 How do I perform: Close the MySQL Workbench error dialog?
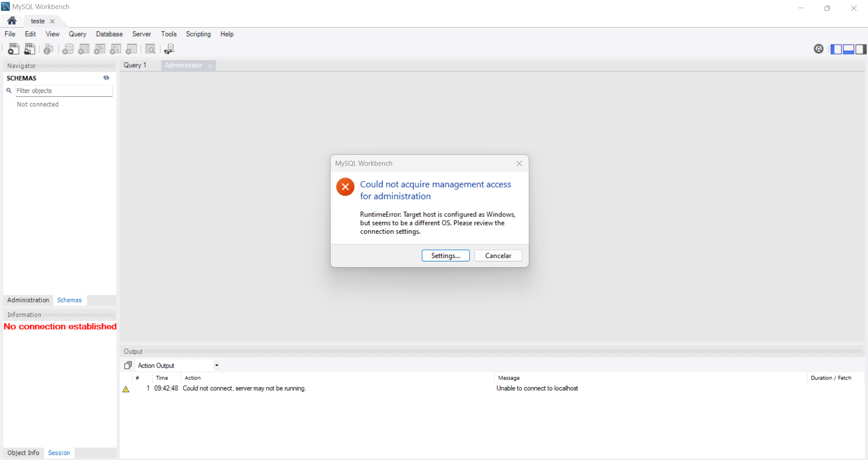click(x=519, y=163)
